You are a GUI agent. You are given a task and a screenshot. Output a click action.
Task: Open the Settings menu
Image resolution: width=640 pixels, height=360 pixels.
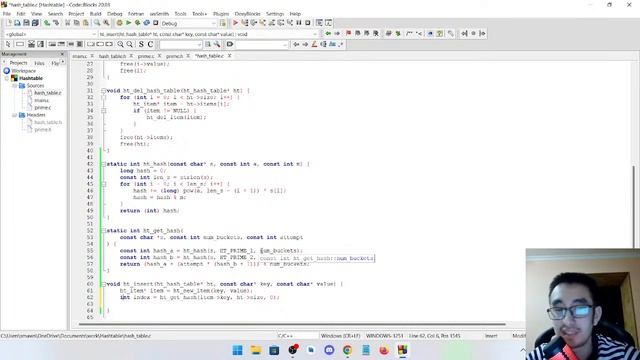[275, 13]
